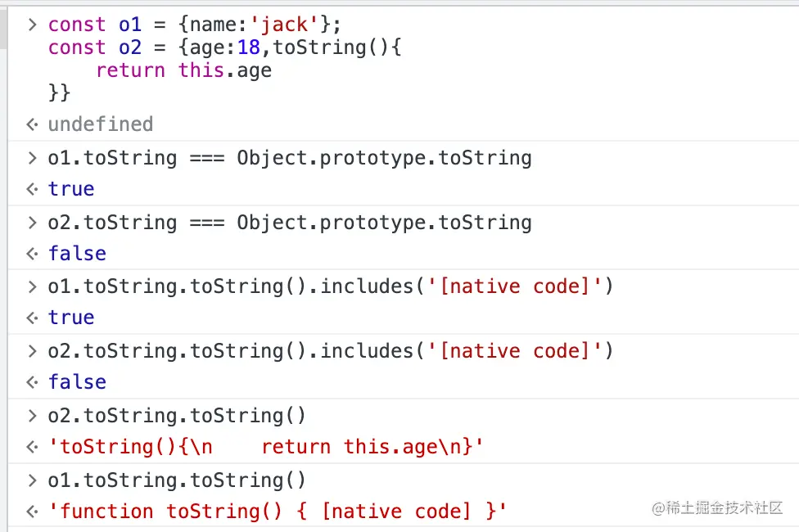Click the prompt chevron before "o1.toString === Object.prototype.toString"
Image resolution: width=799 pixels, height=532 pixels.
tap(32, 158)
